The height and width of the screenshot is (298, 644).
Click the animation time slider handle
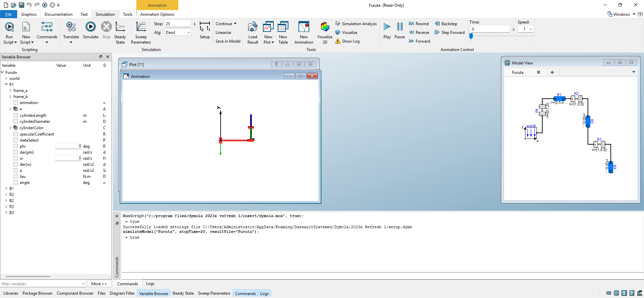point(471,36)
